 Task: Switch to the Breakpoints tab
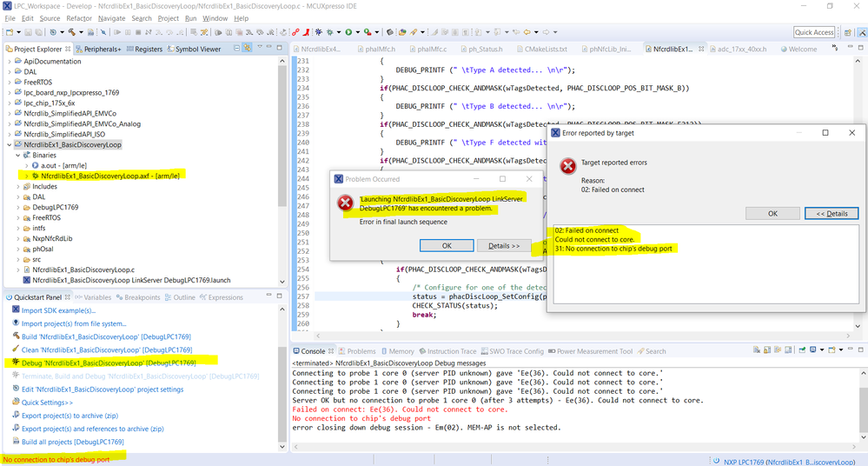[x=138, y=297]
